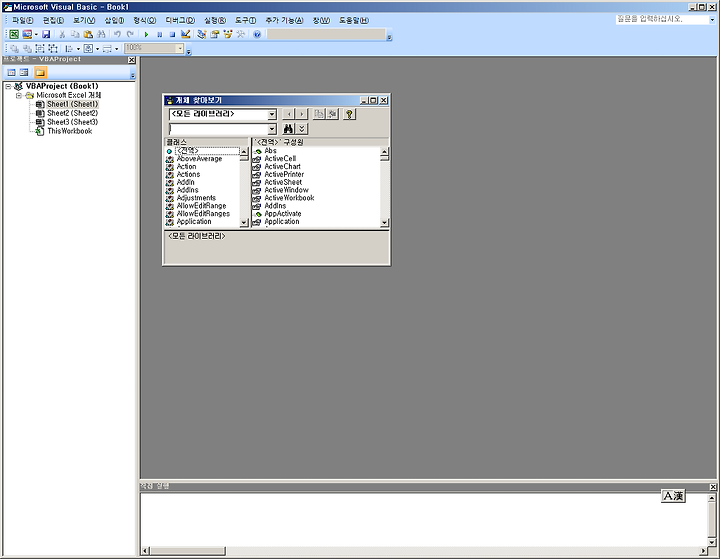
Task: Open the Center dropdown arrow
Action: (97, 49)
